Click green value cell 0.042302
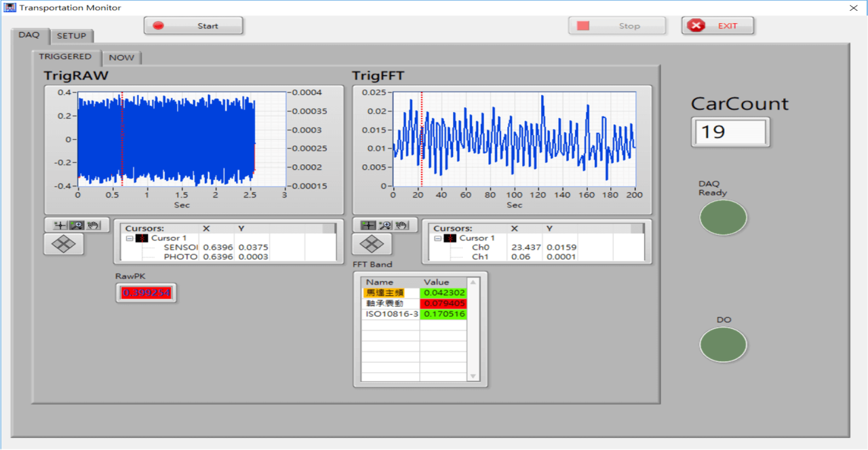This screenshot has width=868, height=450. tap(443, 293)
